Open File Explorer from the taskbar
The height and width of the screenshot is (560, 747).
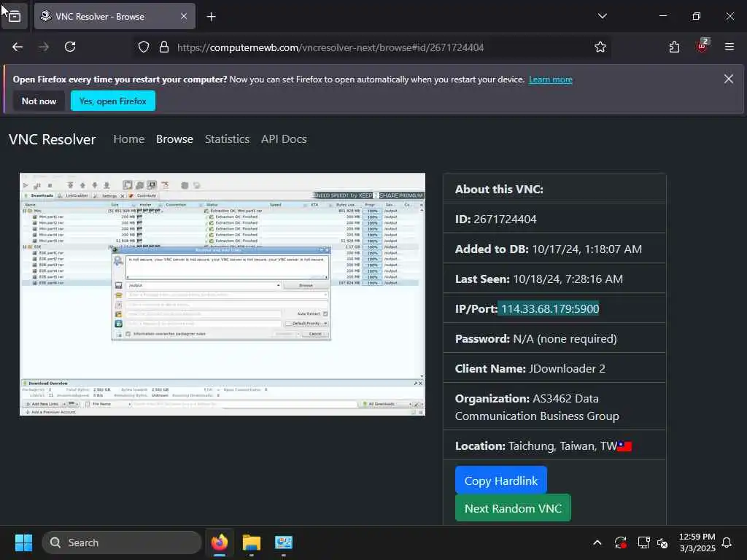(251, 542)
